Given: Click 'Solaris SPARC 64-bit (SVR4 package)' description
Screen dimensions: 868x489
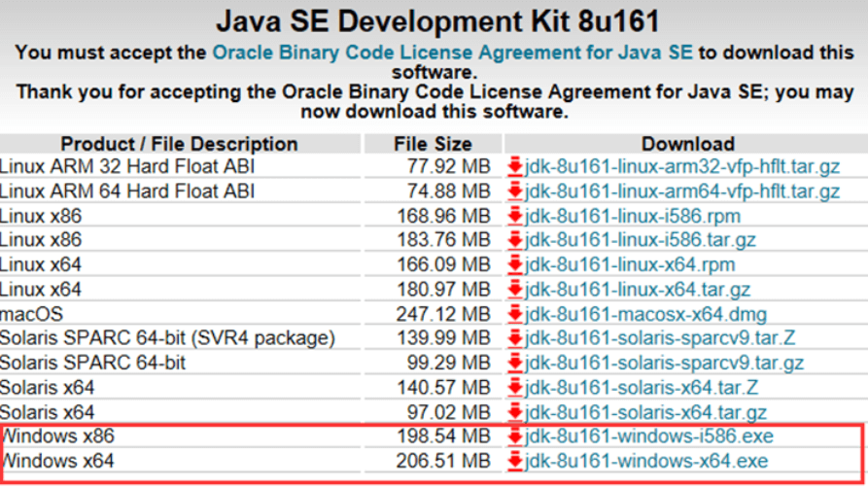Looking at the screenshot, I should tap(168, 337).
